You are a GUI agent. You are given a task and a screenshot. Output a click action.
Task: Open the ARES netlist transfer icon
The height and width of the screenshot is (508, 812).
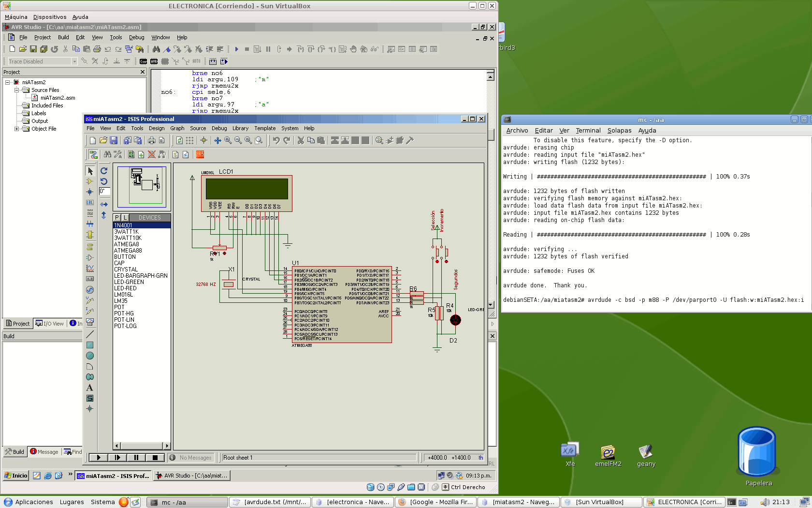click(200, 154)
